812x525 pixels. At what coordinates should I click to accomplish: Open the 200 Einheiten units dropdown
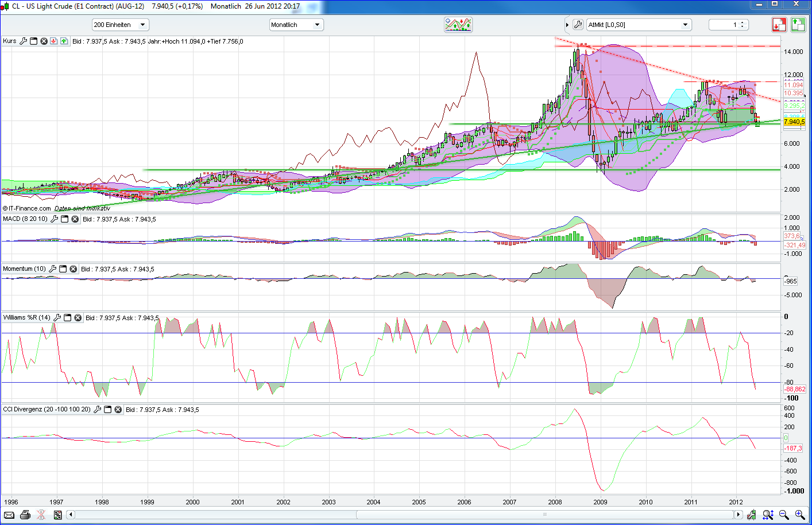[x=121, y=25]
